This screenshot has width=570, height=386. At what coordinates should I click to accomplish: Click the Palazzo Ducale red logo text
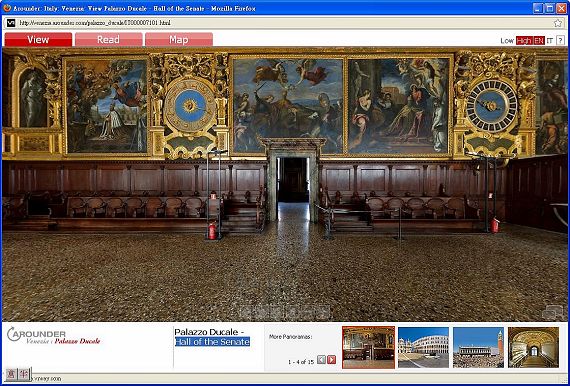pos(77,341)
